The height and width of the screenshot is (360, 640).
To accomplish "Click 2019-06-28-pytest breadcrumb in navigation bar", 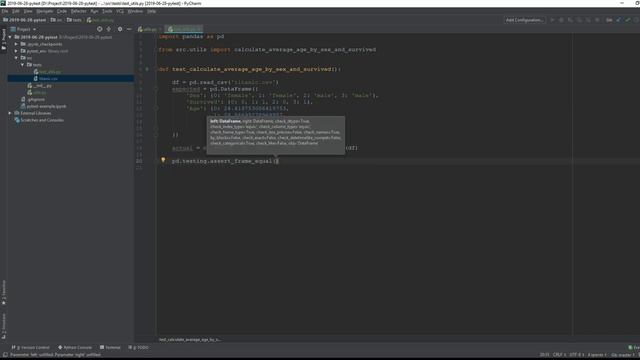I will (x=24, y=20).
